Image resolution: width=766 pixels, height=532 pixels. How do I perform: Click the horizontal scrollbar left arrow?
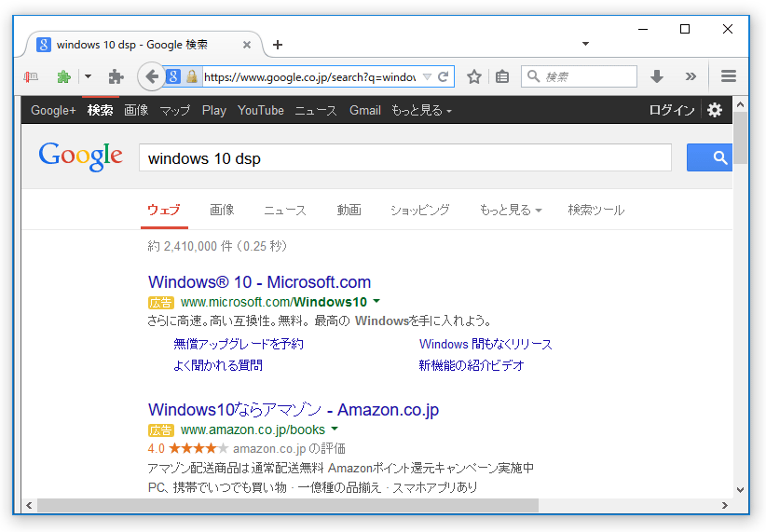[29, 505]
